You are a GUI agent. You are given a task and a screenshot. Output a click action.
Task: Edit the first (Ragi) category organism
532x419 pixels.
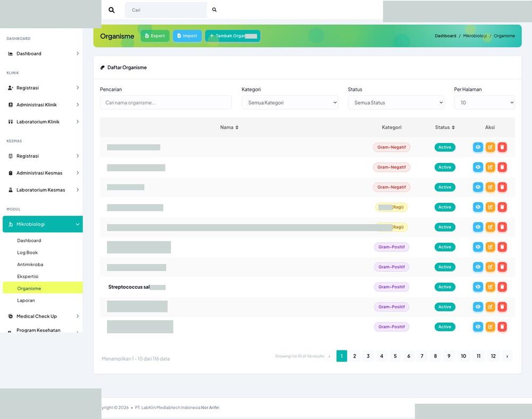pos(490,207)
